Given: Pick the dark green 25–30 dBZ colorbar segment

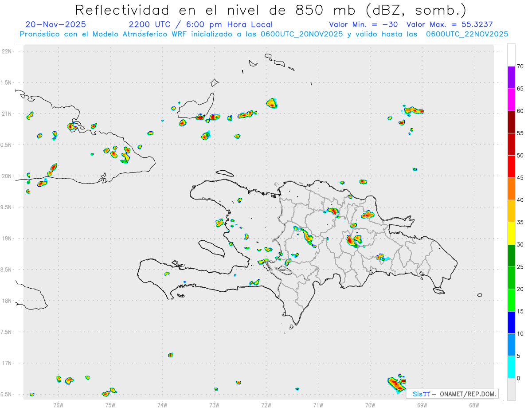Looking at the screenshot, I should pos(511,256).
